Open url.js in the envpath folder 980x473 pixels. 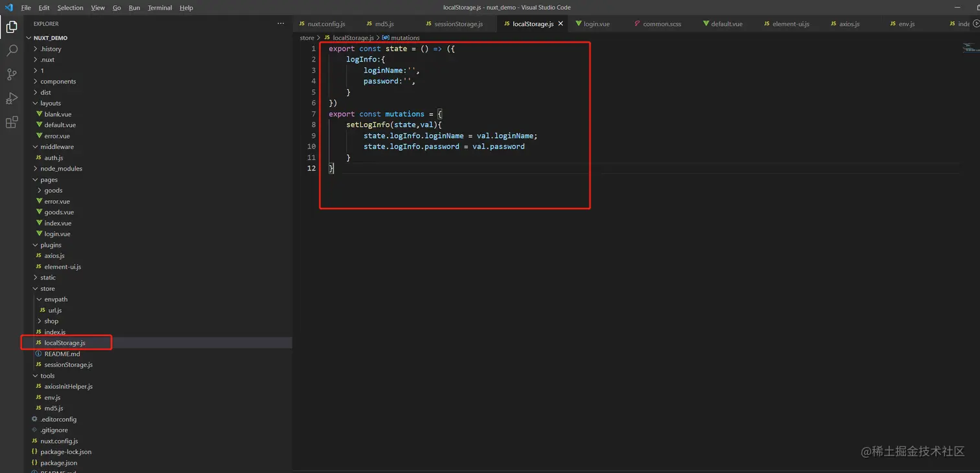[54, 310]
